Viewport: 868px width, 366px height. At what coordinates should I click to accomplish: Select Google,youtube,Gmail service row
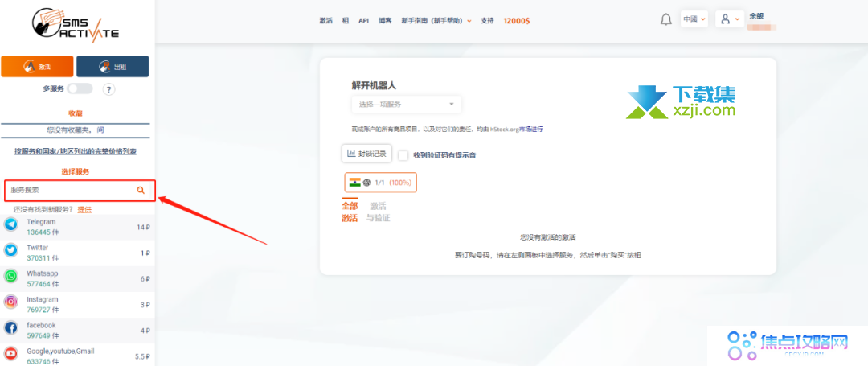tap(77, 356)
